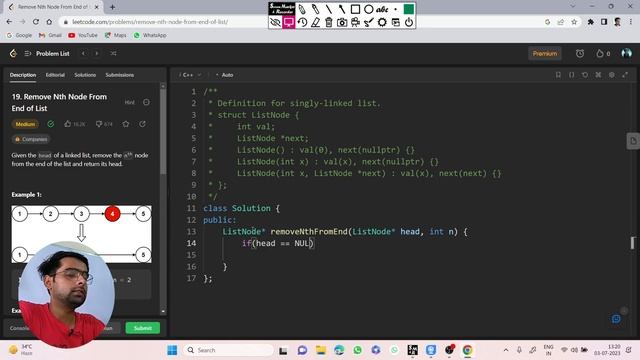Open Chrome from the taskbar
Image resolution: width=640 pixels, height=360 pixels.
pyautogui.click(x=467, y=350)
